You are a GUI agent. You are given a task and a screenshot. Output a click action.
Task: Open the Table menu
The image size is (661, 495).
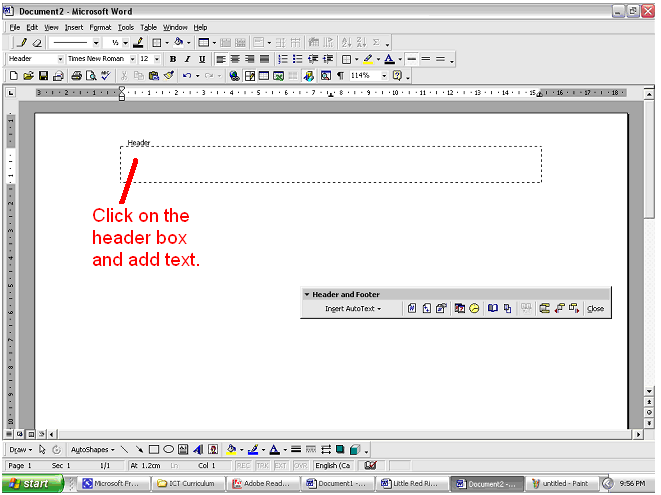(148, 27)
